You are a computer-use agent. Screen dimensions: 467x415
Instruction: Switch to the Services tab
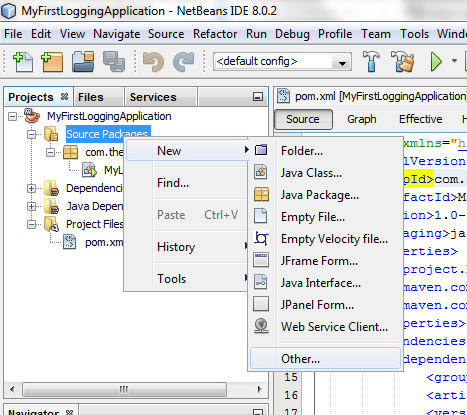click(153, 97)
